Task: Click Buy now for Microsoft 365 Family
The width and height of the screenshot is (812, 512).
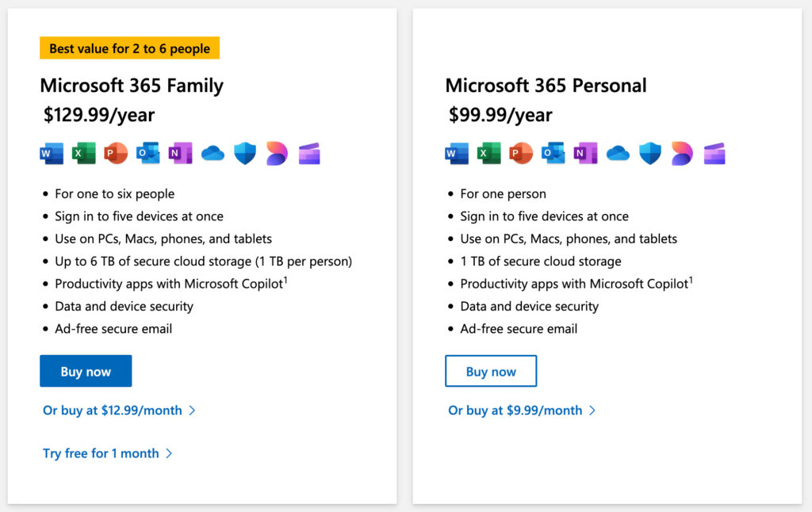Action: (86, 370)
